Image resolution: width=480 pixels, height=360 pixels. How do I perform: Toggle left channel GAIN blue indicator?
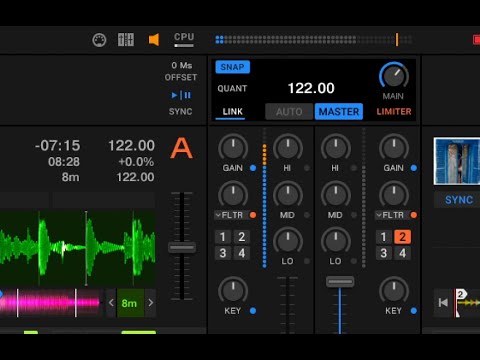click(253, 168)
